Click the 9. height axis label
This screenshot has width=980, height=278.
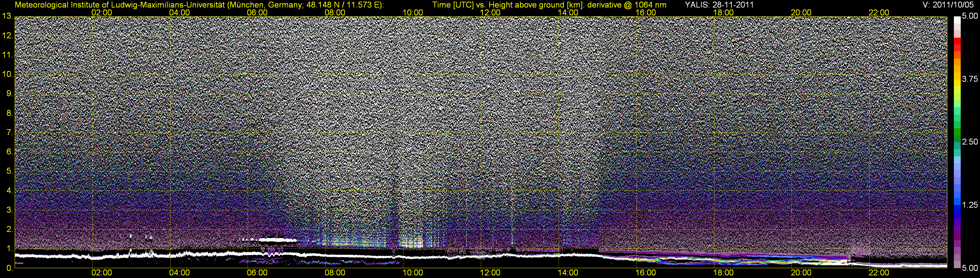point(9,94)
